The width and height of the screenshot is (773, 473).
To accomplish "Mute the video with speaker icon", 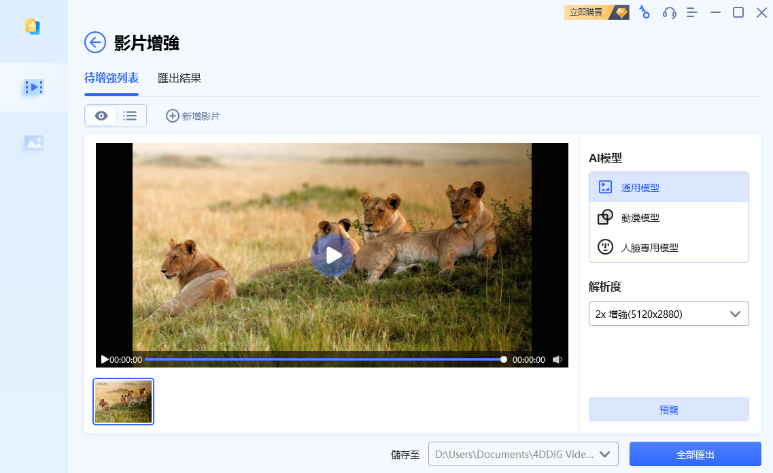I will [x=557, y=360].
